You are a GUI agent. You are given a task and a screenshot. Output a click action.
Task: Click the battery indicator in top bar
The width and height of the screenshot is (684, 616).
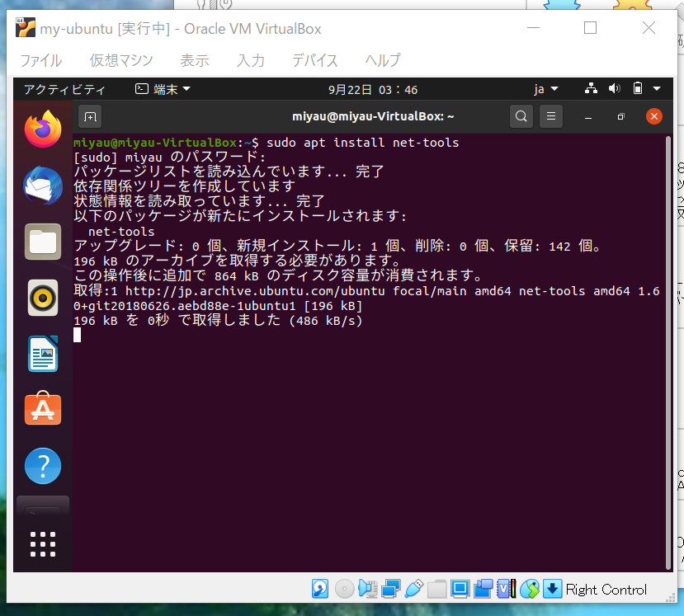(637, 88)
